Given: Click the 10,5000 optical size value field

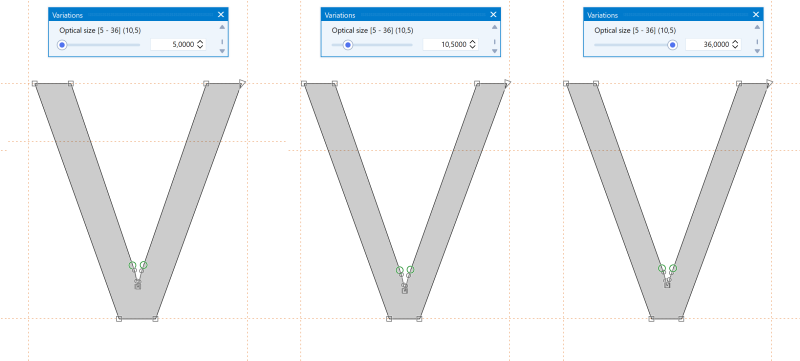Looking at the screenshot, I should point(451,45).
